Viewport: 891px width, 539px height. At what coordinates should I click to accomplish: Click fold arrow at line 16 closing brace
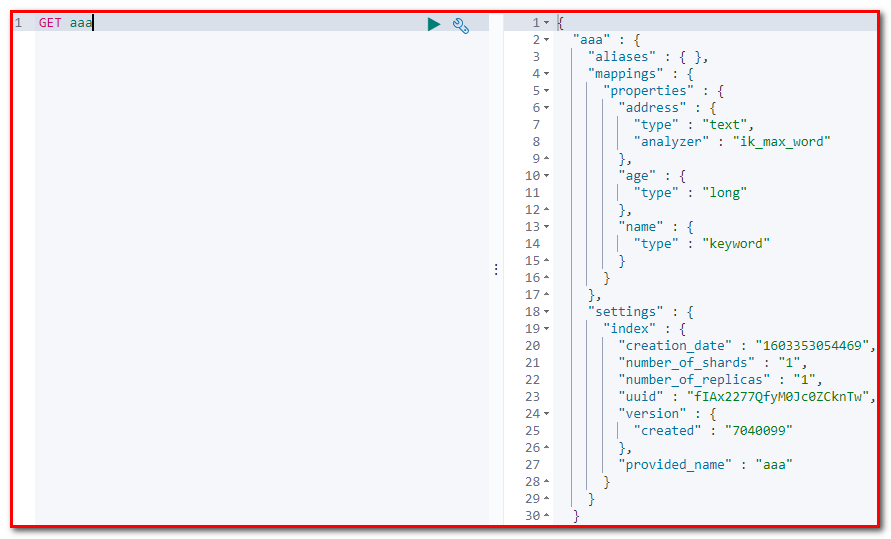point(547,278)
